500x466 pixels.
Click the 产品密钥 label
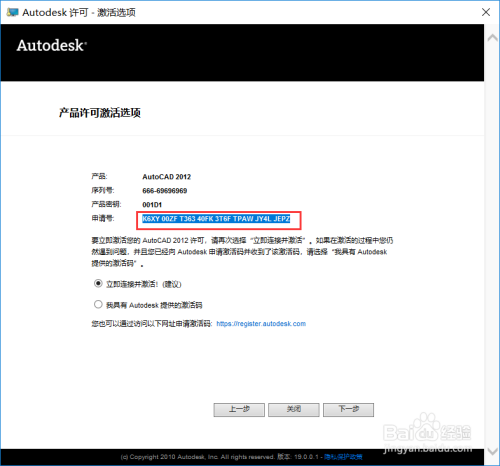(x=106, y=204)
